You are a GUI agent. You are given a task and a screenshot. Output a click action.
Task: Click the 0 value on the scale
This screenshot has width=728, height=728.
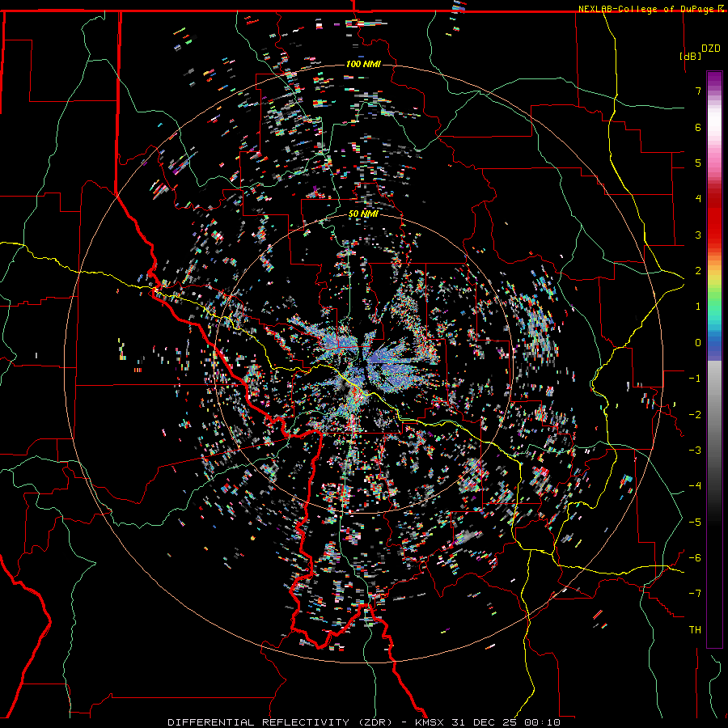[x=698, y=343]
